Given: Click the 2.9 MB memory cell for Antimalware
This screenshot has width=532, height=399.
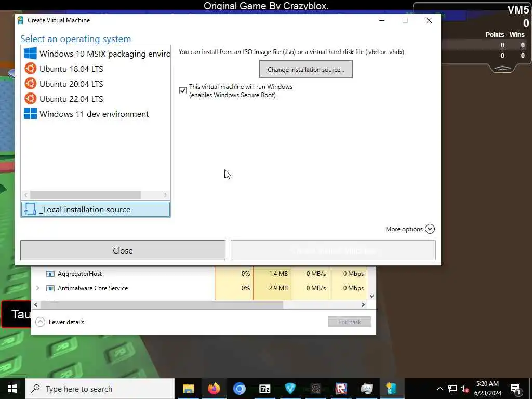Looking at the screenshot, I should click(x=272, y=288).
